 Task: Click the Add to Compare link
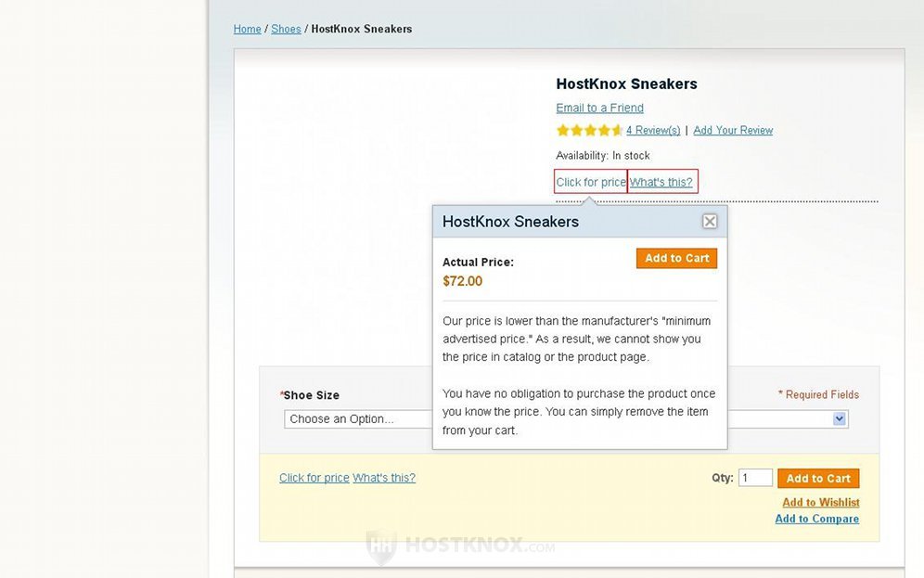(816, 519)
